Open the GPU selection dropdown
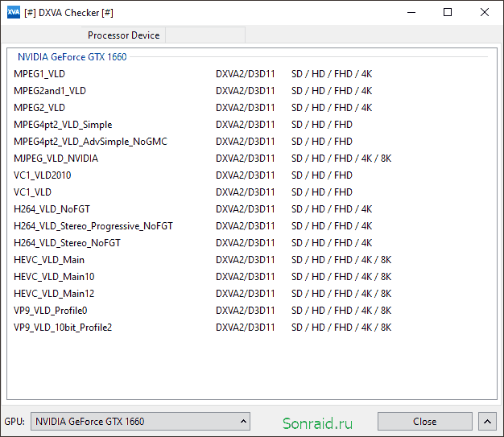This screenshot has height=437, width=504. point(140,421)
